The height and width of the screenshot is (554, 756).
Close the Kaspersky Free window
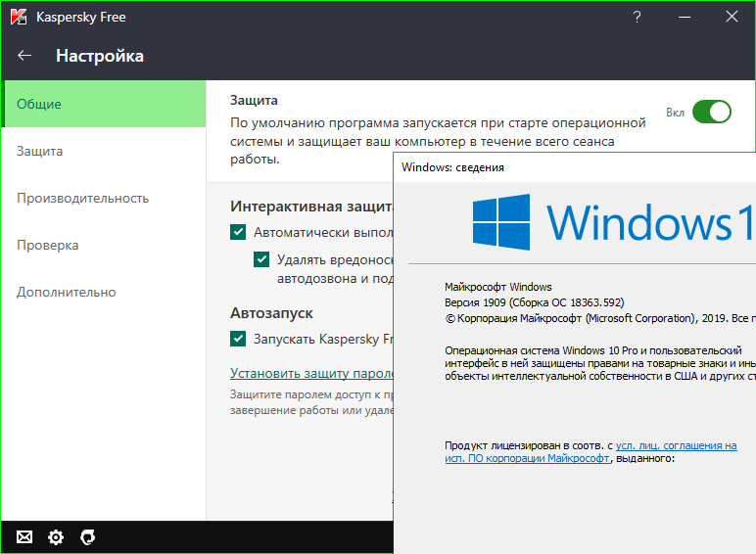click(732, 17)
